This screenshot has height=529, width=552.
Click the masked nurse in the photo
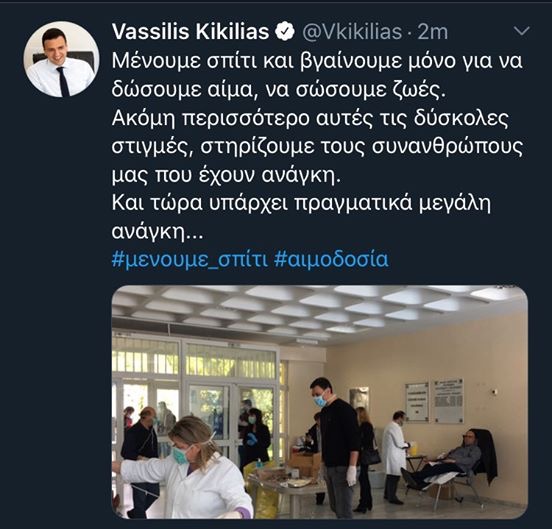click(x=188, y=468)
